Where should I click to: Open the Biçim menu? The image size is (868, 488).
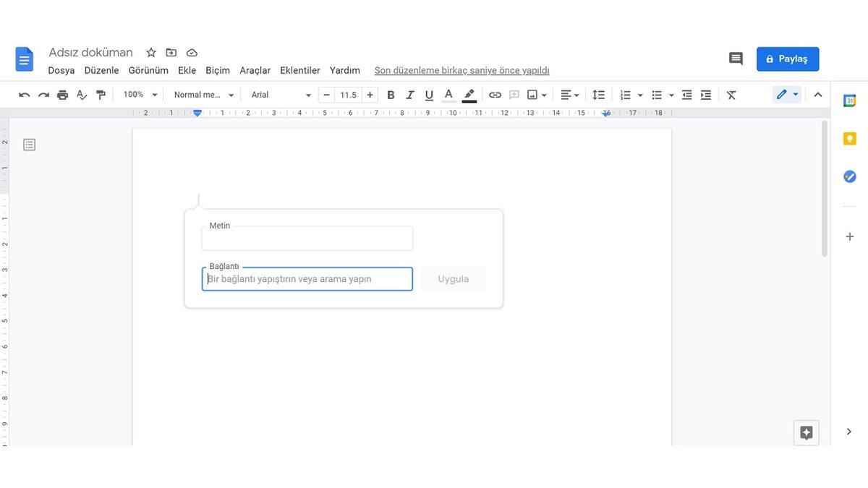(x=217, y=70)
